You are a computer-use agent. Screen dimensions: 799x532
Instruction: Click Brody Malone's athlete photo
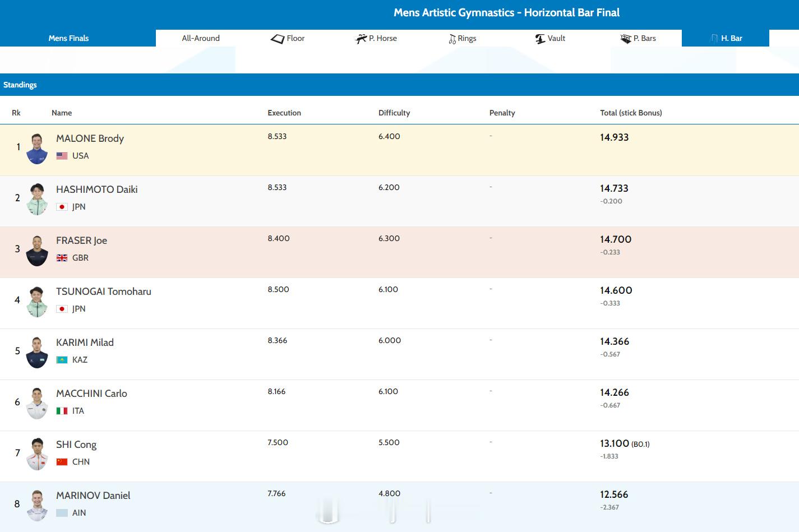37,149
